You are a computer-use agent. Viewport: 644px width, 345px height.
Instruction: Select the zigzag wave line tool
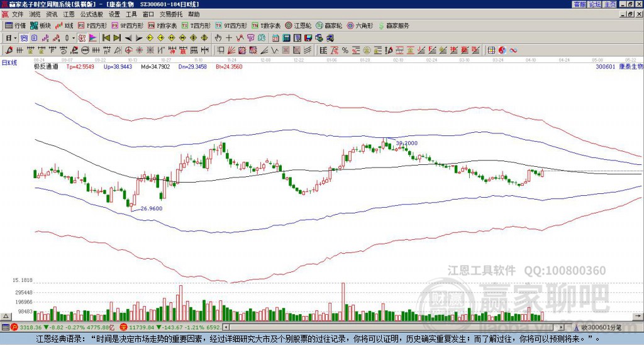(274, 50)
